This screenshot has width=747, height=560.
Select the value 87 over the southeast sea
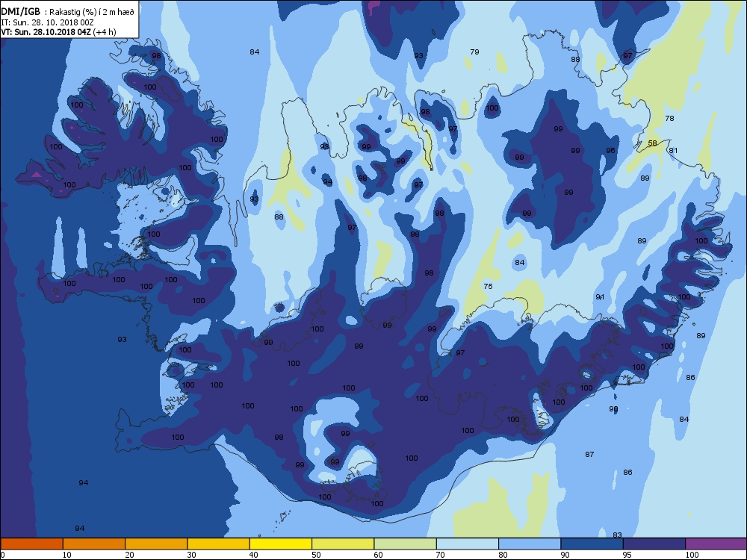pos(589,454)
